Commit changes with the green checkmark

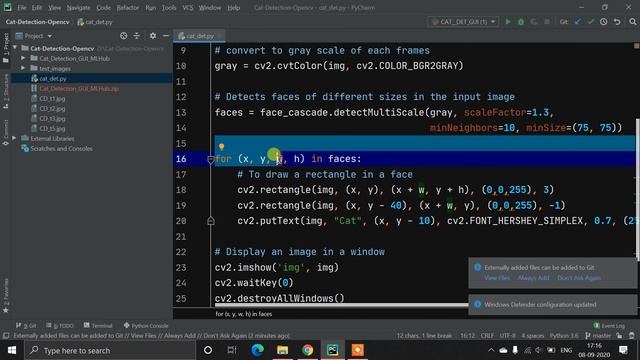(590, 22)
